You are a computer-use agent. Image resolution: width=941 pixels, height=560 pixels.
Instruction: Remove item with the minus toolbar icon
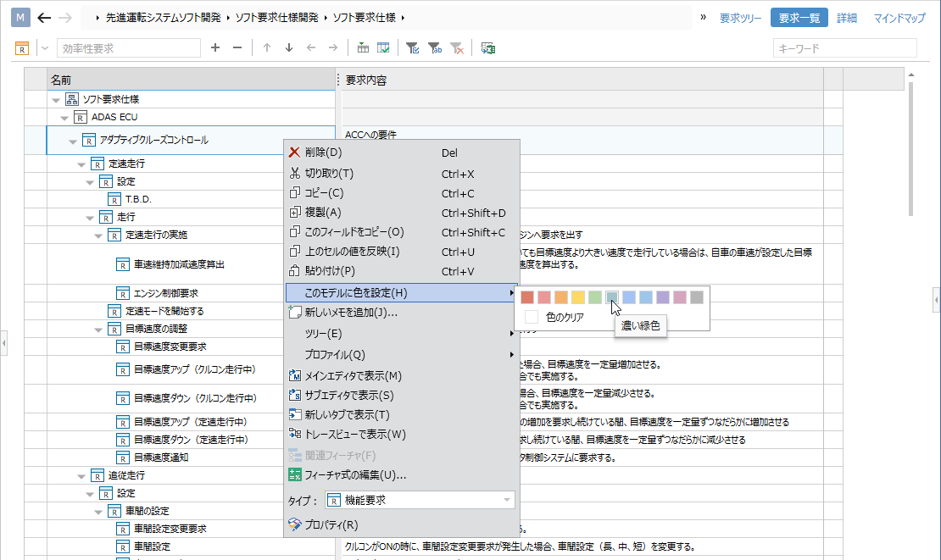237,48
